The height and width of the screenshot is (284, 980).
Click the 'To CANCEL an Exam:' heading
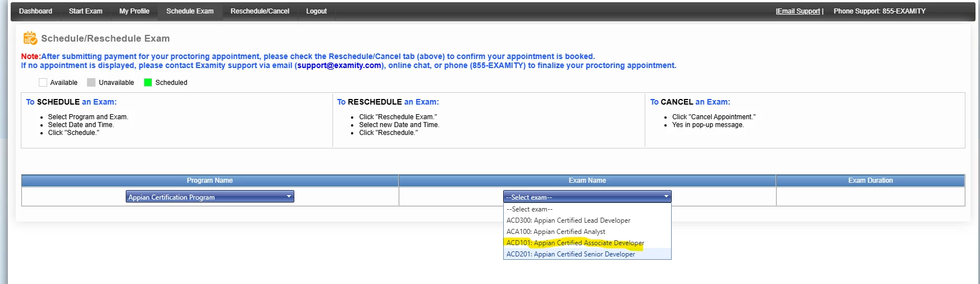(690, 102)
